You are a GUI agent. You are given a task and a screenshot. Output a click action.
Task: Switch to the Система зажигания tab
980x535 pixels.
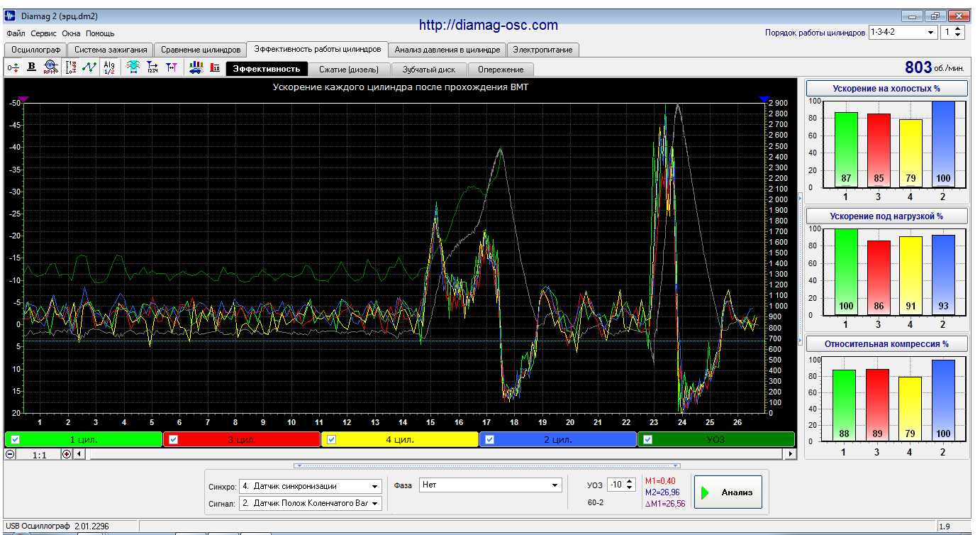point(111,50)
